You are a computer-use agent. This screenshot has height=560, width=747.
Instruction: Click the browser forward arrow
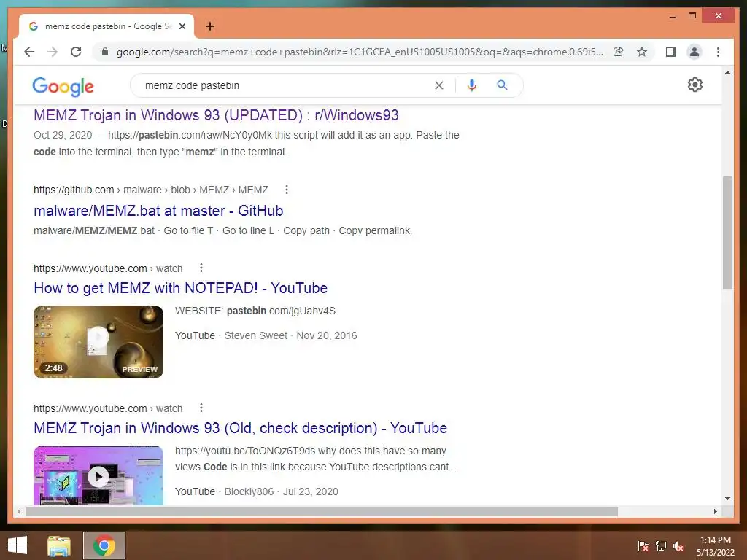(x=53, y=52)
